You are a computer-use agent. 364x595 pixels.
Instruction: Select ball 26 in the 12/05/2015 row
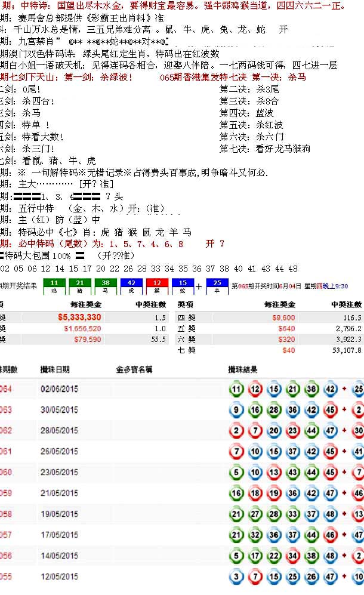tap(311, 576)
